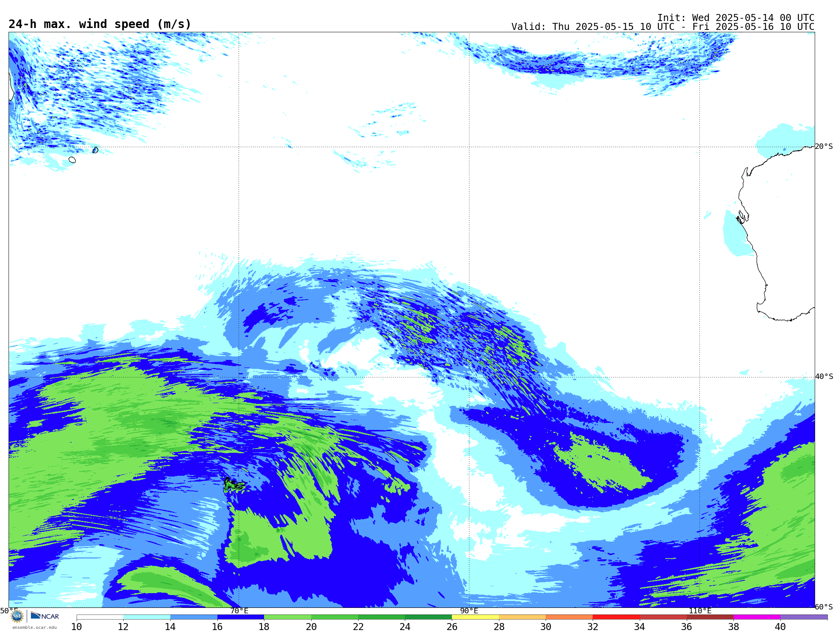Screen dimensions: 840x632
Task: Select the muted red 34-36 m/s swatch
Action: (663, 617)
